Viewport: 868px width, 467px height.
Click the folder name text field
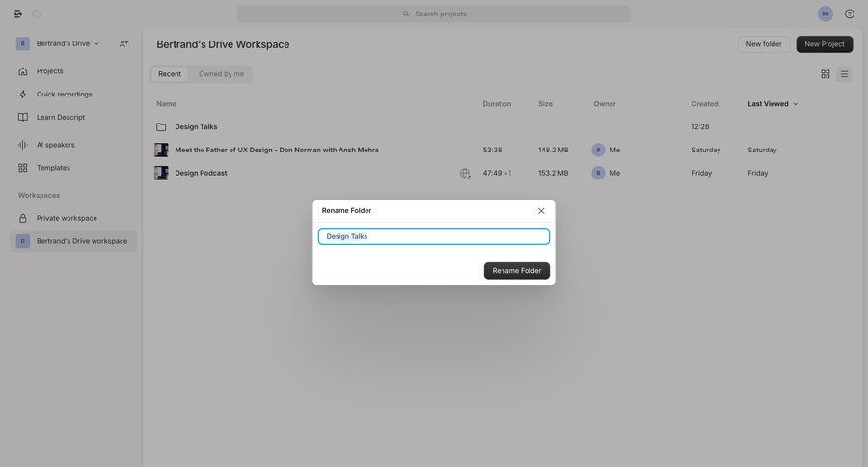434,236
